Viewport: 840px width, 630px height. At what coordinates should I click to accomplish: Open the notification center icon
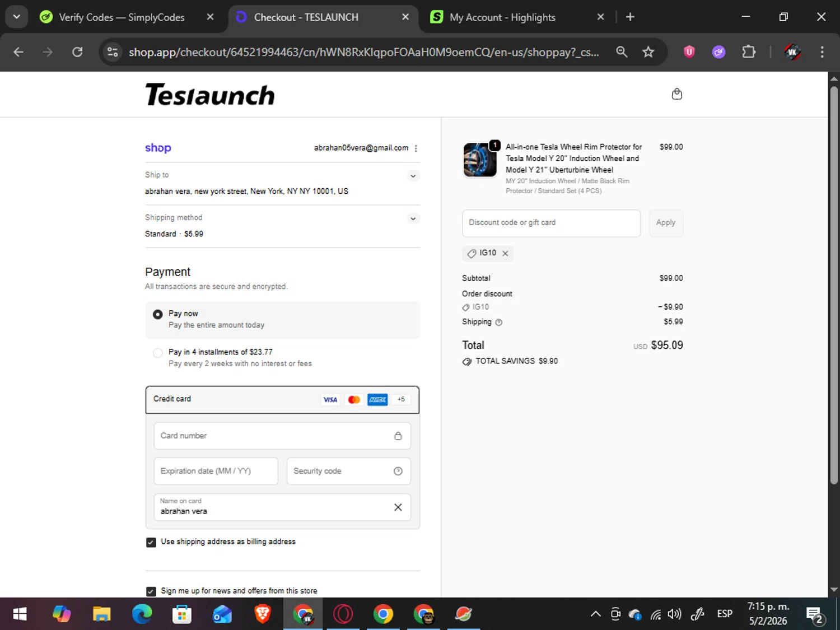815,615
